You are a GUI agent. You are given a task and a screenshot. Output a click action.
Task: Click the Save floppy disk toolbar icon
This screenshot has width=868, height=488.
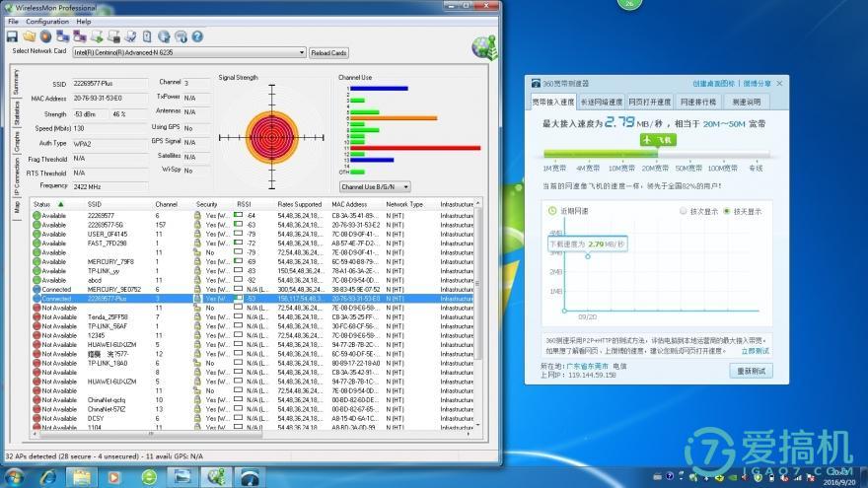pyautogui.click(x=12, y=36)
